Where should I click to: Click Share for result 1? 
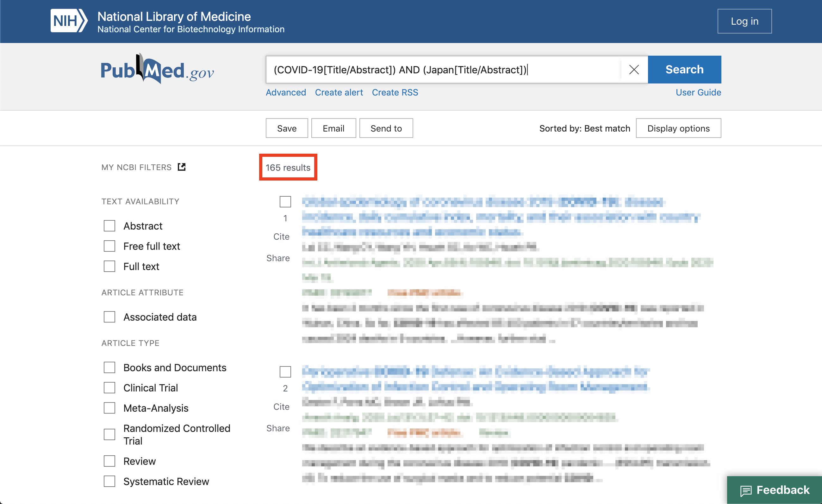(x=278, y=258)
